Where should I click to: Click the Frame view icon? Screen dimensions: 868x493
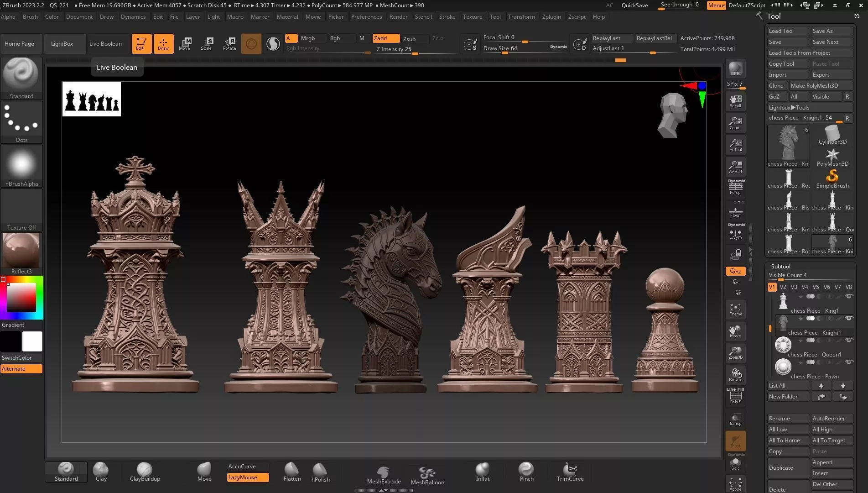click(735, 309)
